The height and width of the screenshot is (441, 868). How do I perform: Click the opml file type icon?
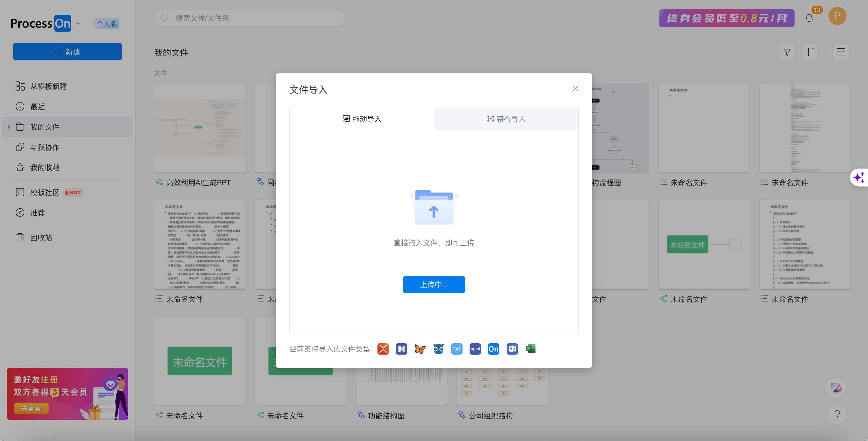click(x=475, y=349)
